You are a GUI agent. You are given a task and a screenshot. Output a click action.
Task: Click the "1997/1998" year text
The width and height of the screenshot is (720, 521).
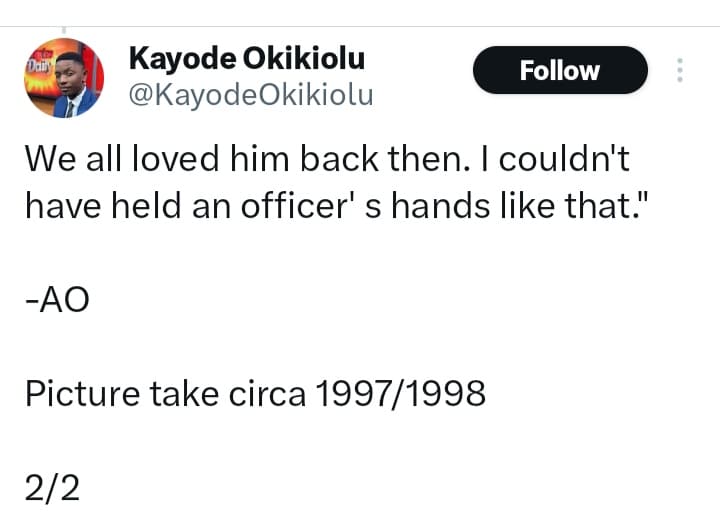point(400,394)
